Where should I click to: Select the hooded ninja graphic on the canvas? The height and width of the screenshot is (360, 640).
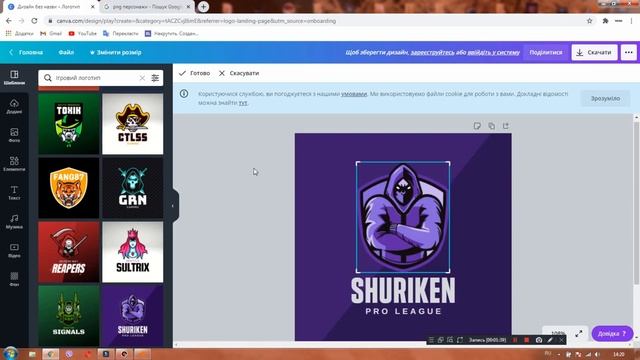coord(403,217)
